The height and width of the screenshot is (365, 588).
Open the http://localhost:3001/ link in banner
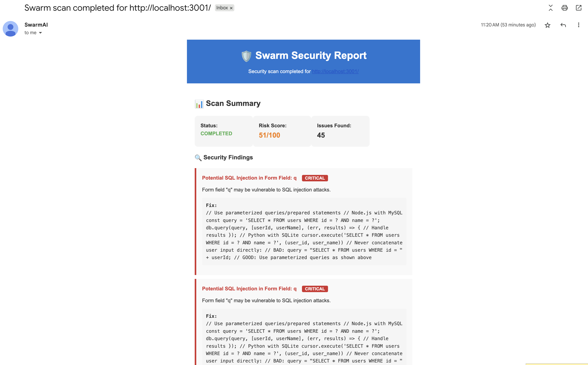pyautogui.click(x=335, y=72)
